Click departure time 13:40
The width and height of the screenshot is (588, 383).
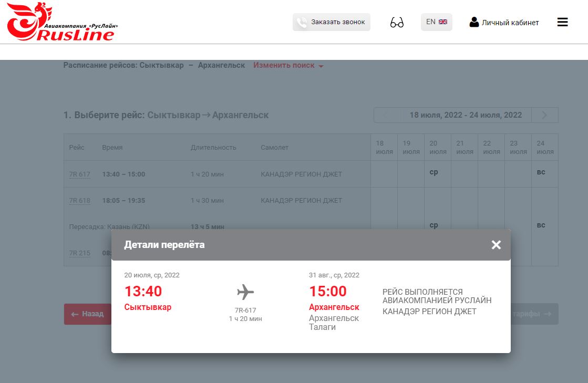(143, 291)
